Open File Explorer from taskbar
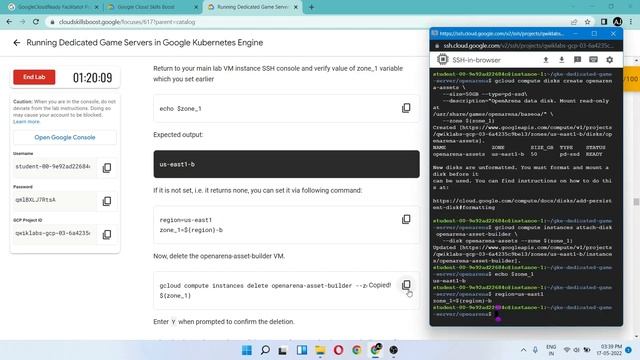 click(320, 350)
